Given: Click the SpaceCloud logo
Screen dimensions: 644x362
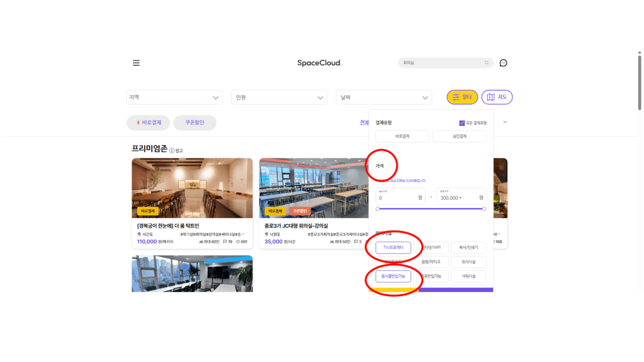Looking at the screenshot, I should click(319, 63).
